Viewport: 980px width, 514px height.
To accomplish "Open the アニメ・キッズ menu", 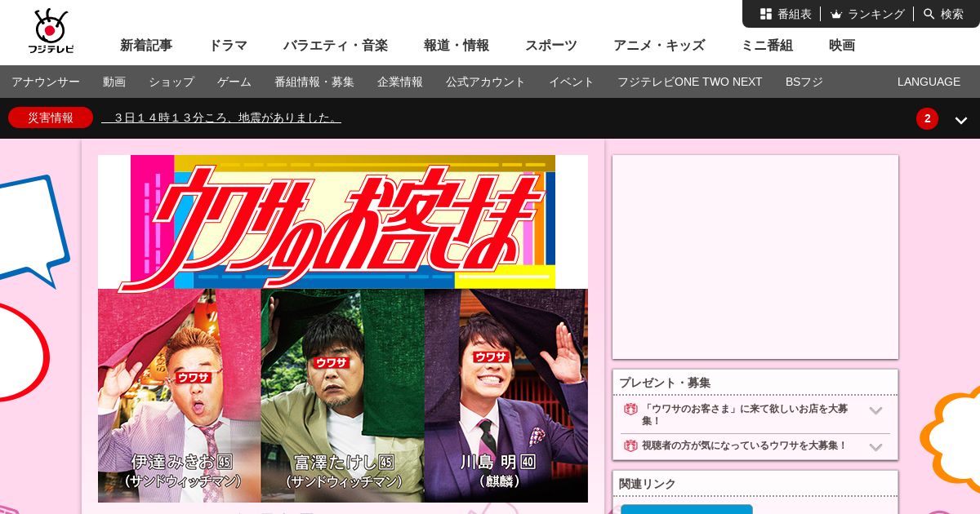I will 659,46.
